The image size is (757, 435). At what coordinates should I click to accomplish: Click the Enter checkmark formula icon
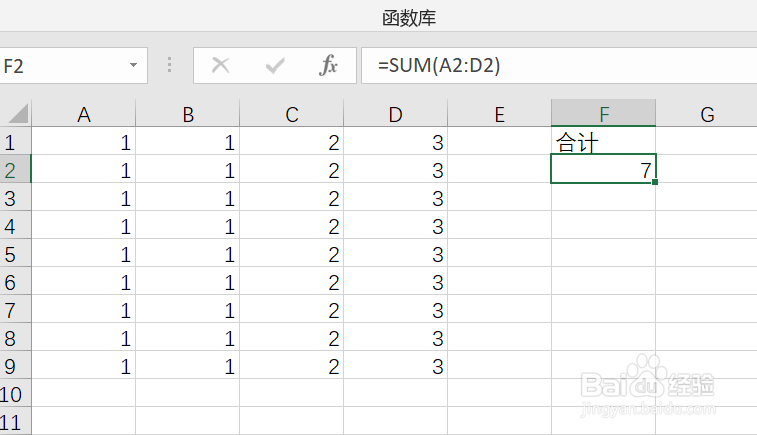(x=274, y=66)
